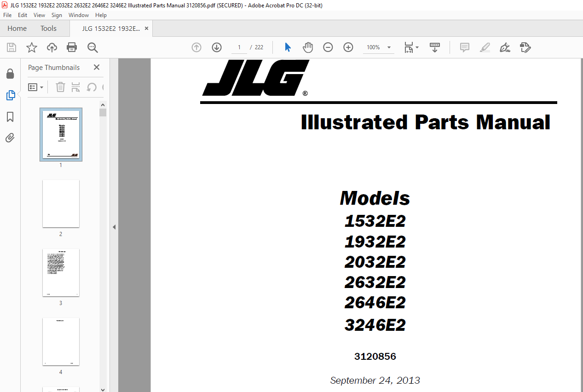Click the model text 1532E2
The height and width of the screenshot is (392, 583).
pos(375,221)
